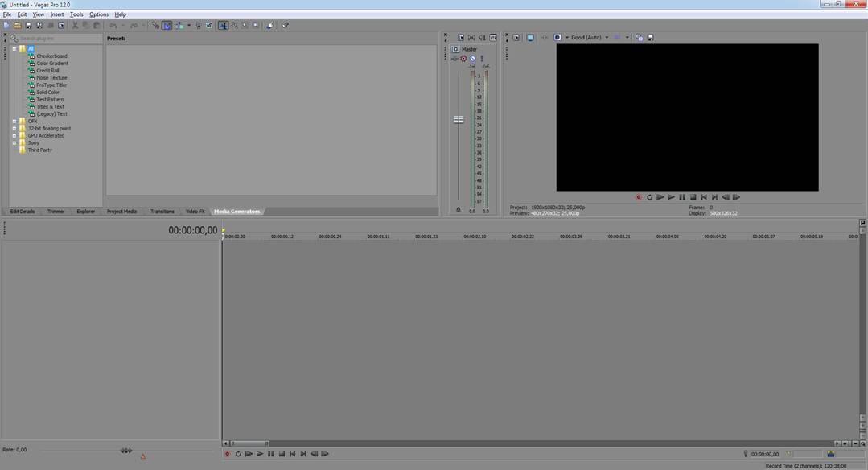Toggle Master bus mute icon
The height and width of the screenshot is (470, 868).
click(x=472, y=59)
